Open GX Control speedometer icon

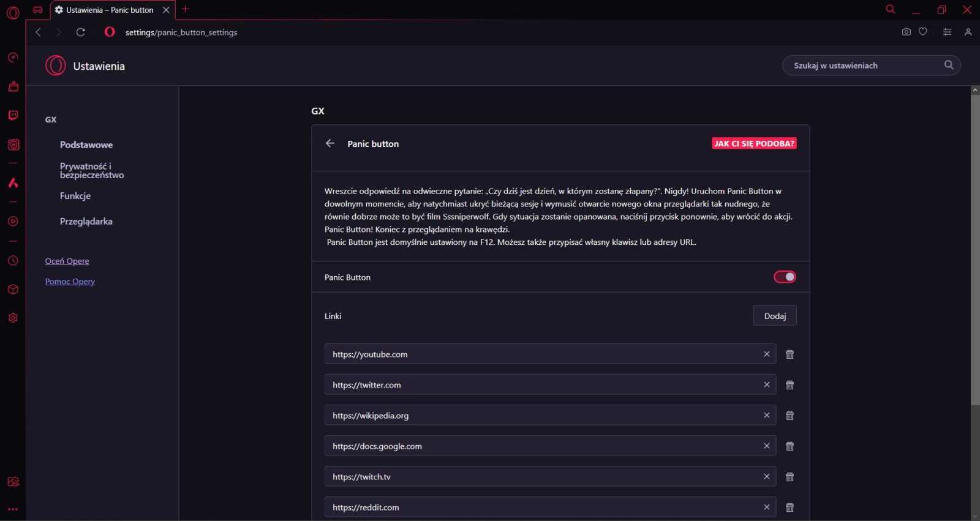13,58
